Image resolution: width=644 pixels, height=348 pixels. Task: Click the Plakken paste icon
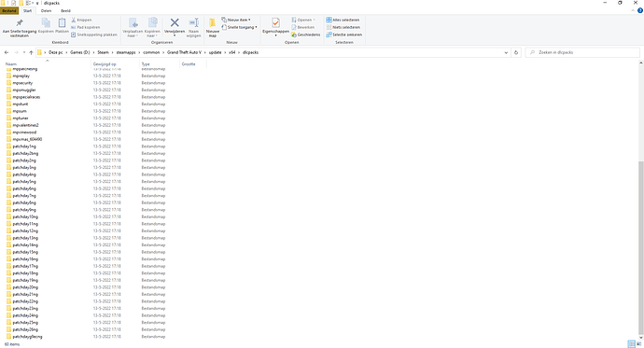point(62,23)
